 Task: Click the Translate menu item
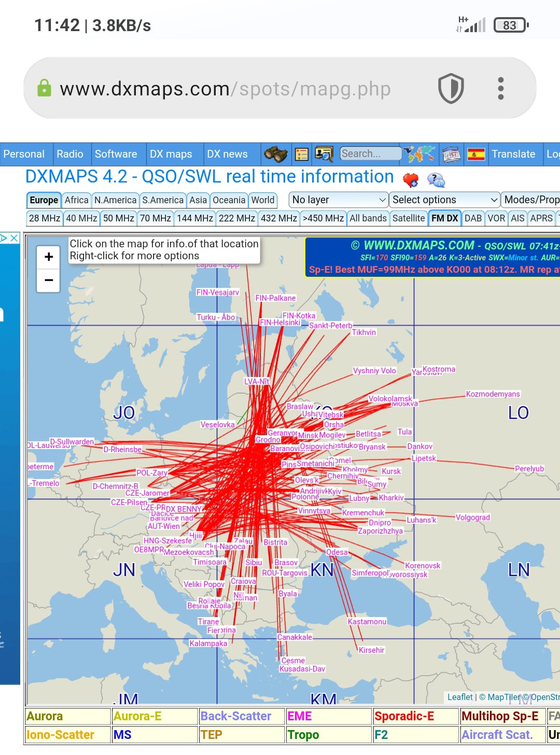[x=513, y=154]
